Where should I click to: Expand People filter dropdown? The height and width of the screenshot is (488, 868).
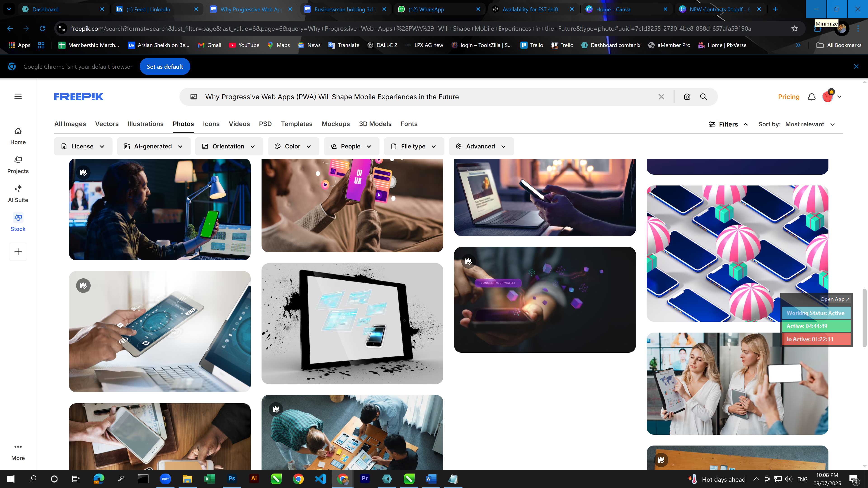tap(351, 146)
